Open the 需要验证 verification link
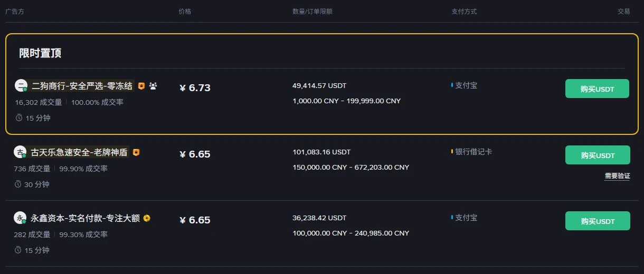This screenshot has height=274, width=644. 617,176
